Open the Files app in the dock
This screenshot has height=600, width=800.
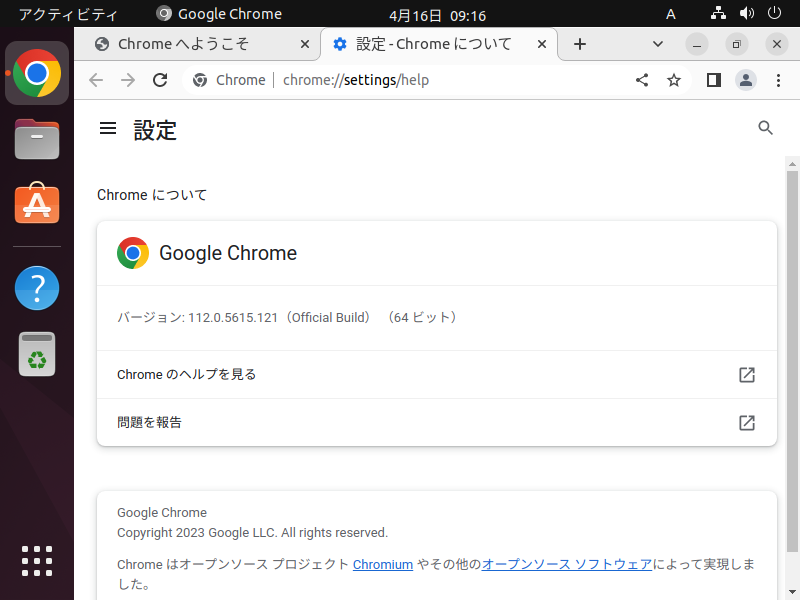37,139
